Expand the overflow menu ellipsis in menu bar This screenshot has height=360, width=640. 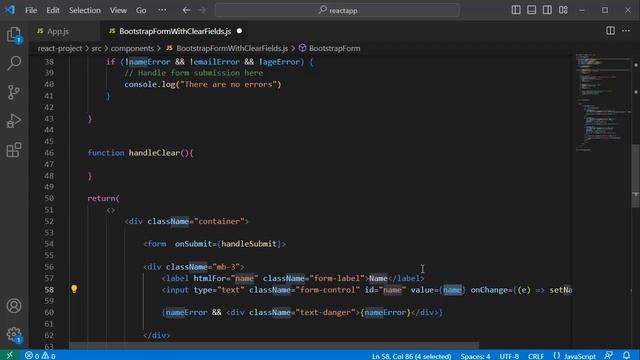pyautogui.click(x=162, y=10)
